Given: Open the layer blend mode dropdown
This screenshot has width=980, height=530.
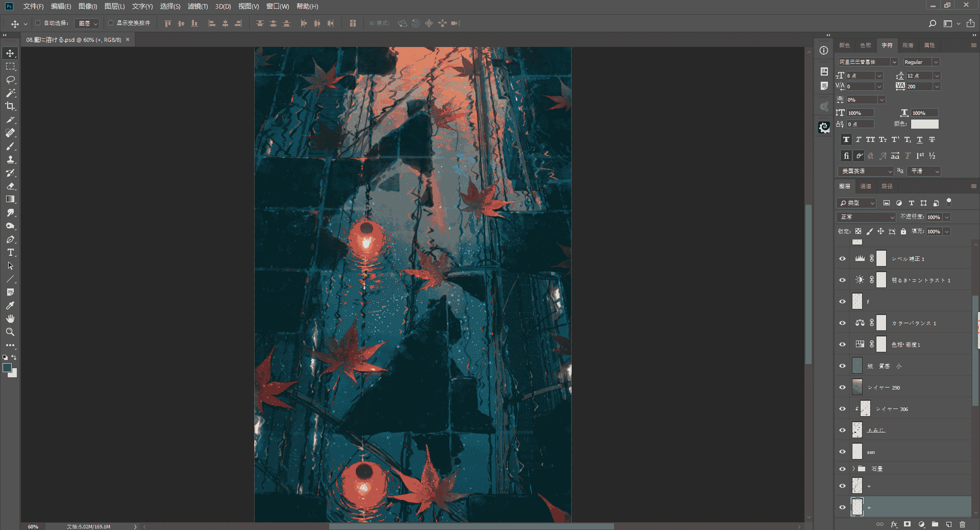Looking at the screenshot, I should coord(867,217).
